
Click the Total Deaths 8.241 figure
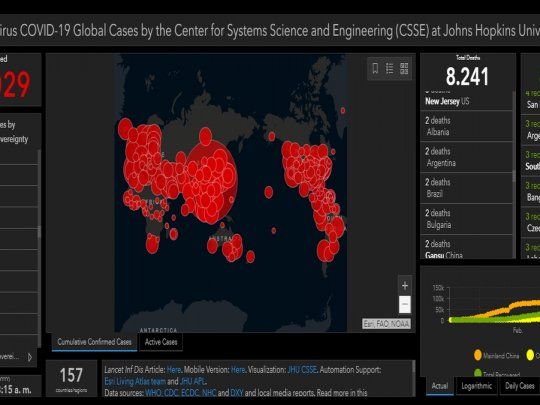(467, 76)
